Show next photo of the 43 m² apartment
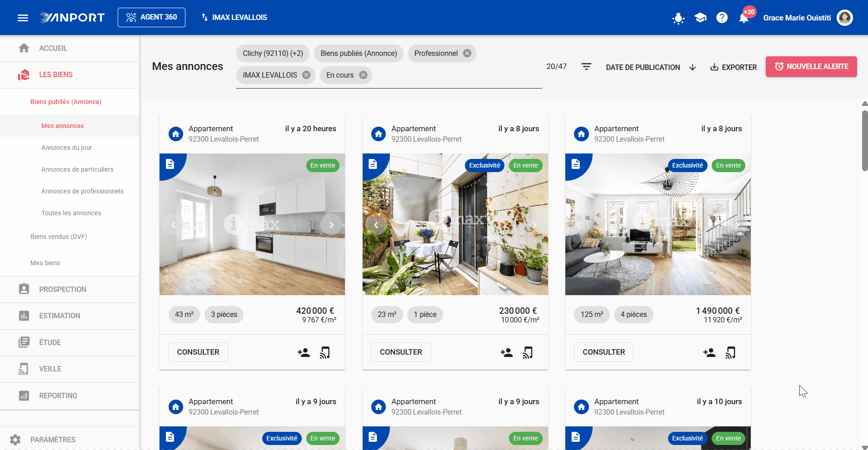Screen dimensions: 868x450 coord(331,224)
